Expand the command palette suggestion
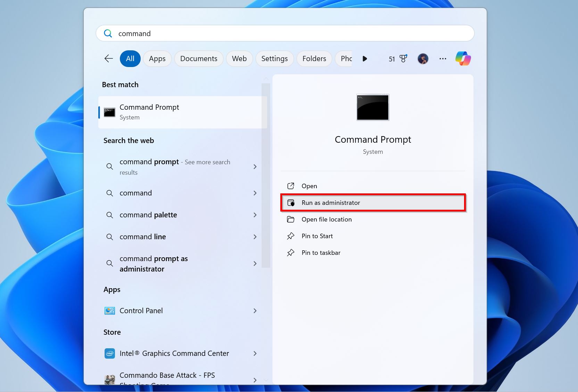The image size is (578, 392). tap(255, 215)
